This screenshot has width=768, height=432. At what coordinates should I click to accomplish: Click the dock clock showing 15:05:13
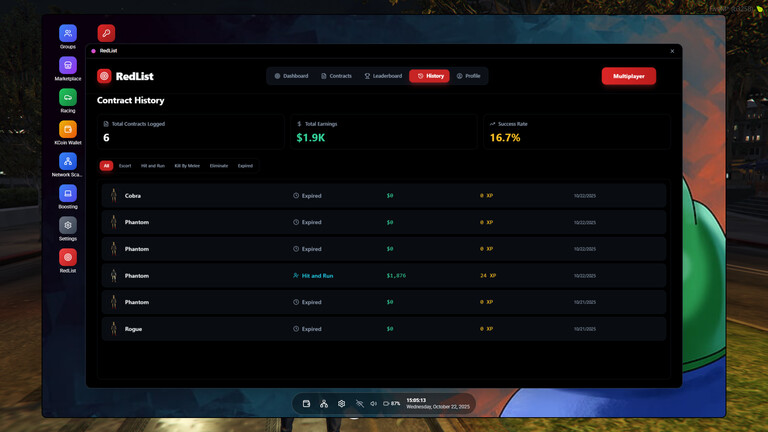pyautogui.click(x=416, y=400)
